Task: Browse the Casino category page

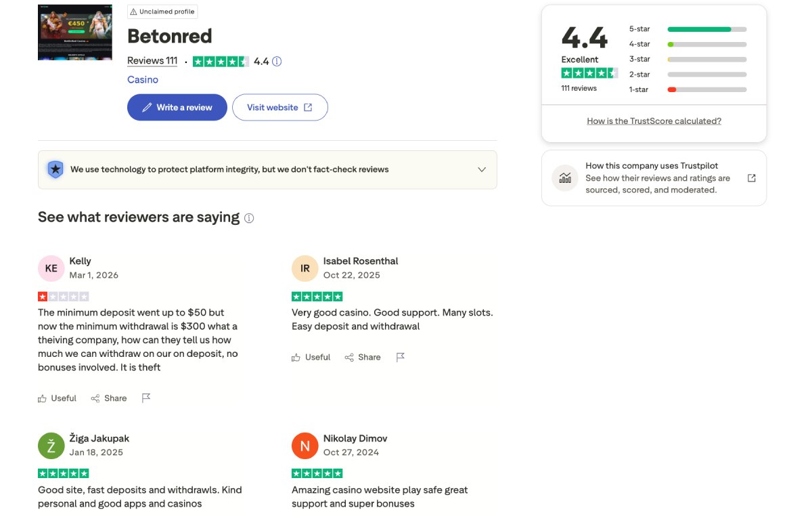Action: [142, 79]
